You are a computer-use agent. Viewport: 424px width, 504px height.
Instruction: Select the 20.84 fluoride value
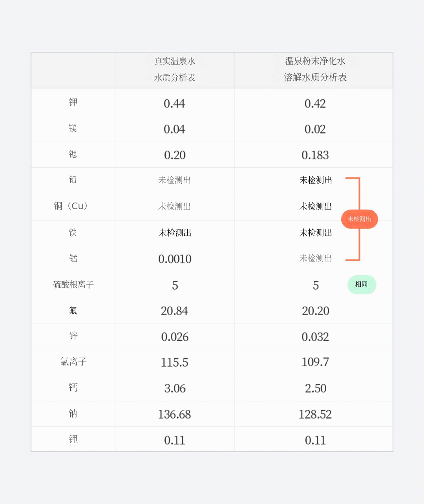click(174, 311)
